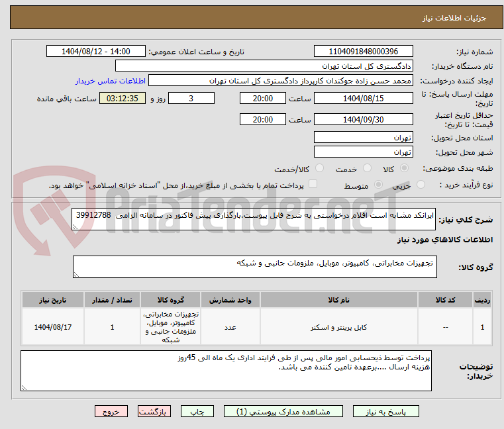Click the 1404/08/17 need date cell
Screen dimensions: 504x429
click(53, 327)
